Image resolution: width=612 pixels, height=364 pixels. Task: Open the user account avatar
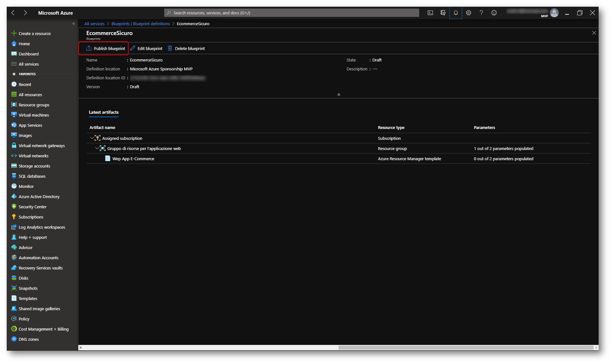554,13
